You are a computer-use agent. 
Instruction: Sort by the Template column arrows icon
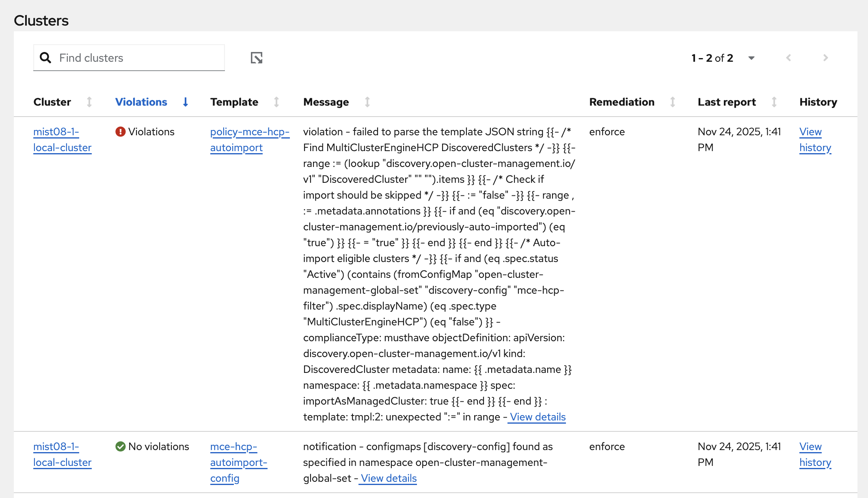click(x=276, y=102)
